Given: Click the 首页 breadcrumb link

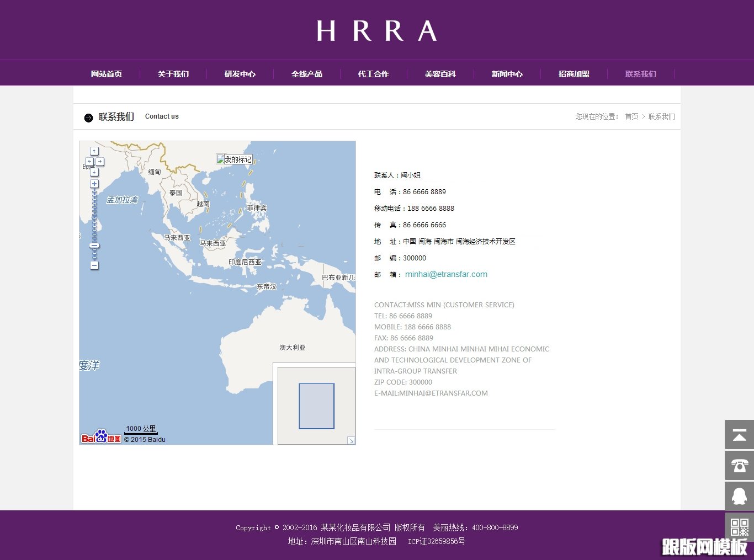Looking at the screenshot, I should click(x=631, y=116).
